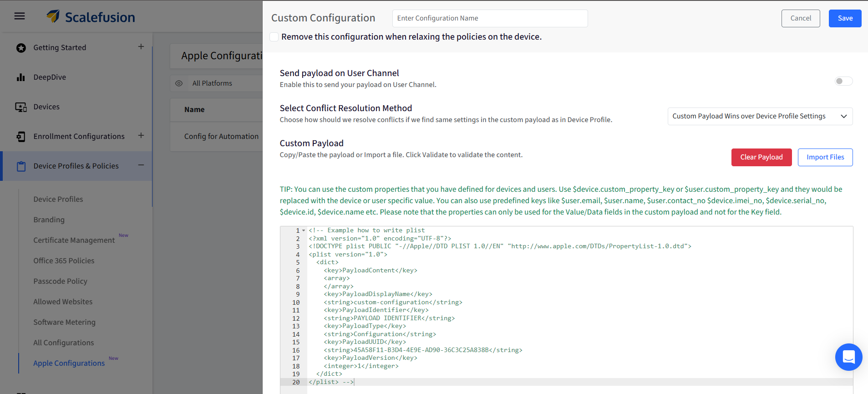Toggle Send payload on User Channel

pyautogui.click(x=843, y=81)
